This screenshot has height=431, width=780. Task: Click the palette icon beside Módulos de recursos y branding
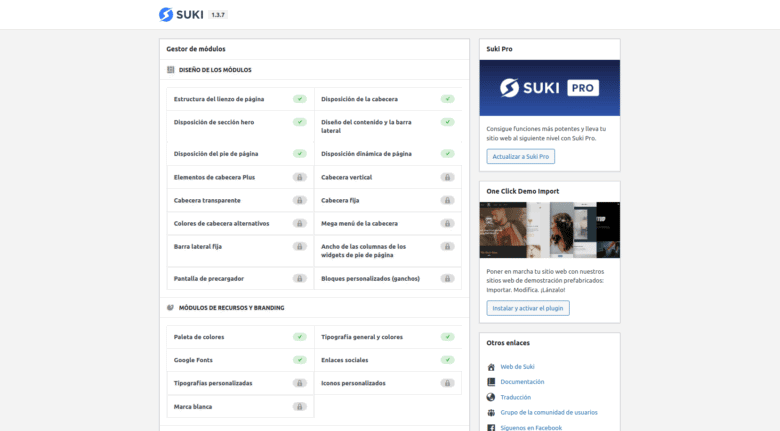(171, 308)
